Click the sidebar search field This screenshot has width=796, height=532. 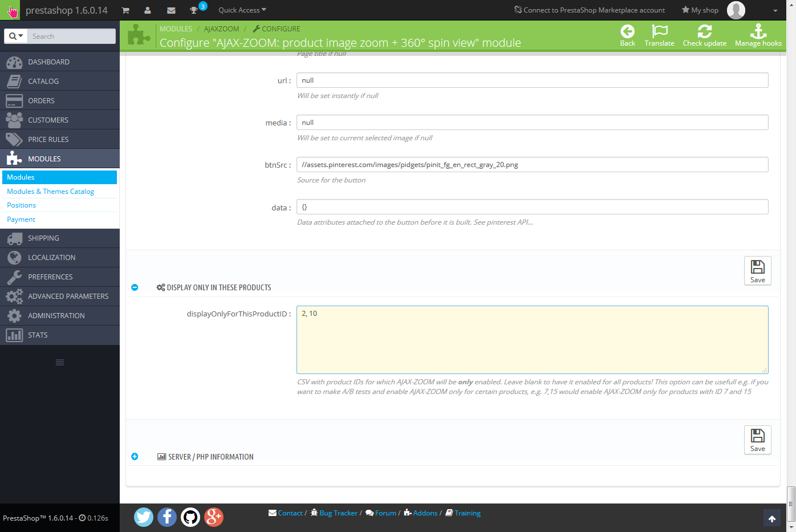coord(72,36)
